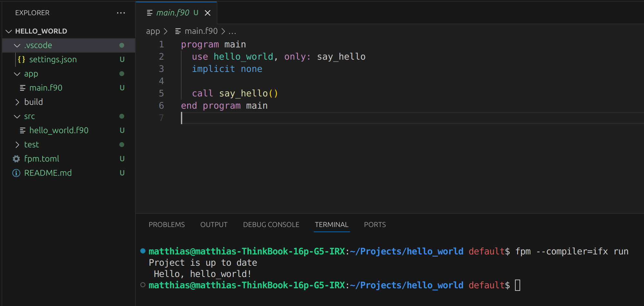Open README.md file
The image size is (644, 306).
[x=48, y=173]
